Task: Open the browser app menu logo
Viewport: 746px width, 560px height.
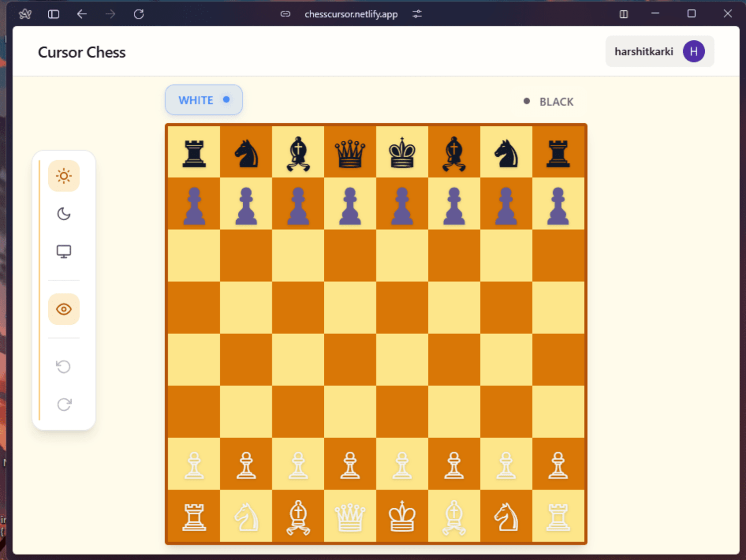Action: click(25, 14)
